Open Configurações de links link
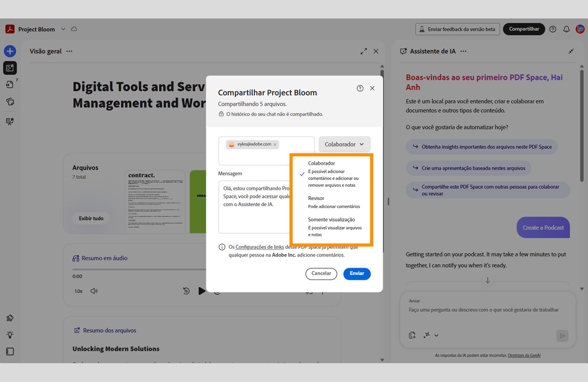The width and height of the screenshot is (588, 382). point(259,247)
